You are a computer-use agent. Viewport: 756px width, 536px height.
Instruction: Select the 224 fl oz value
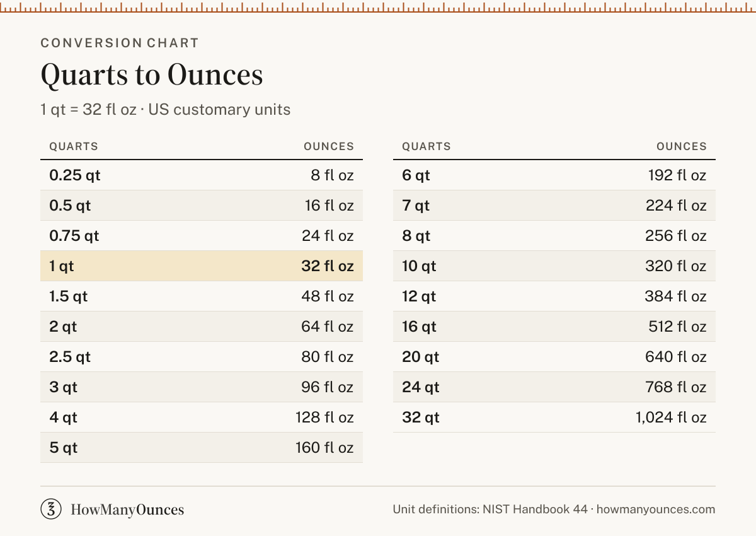coord(676,206)
